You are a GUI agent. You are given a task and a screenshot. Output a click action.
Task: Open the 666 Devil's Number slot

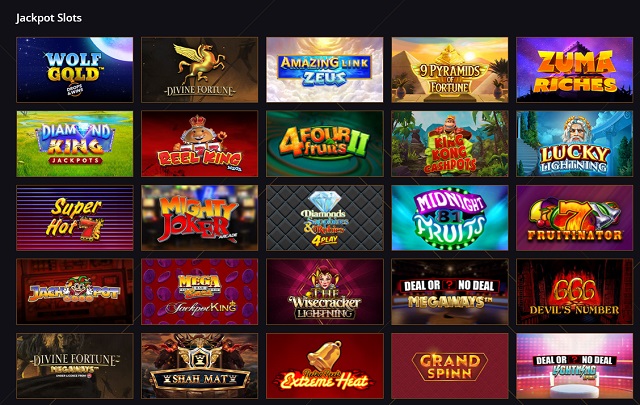(x=575, y=292)
